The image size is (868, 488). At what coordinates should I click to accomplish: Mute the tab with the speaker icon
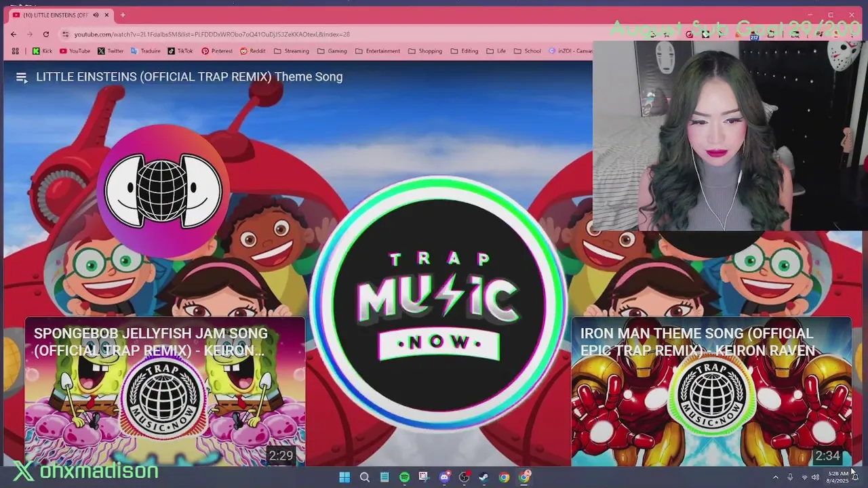96,15
